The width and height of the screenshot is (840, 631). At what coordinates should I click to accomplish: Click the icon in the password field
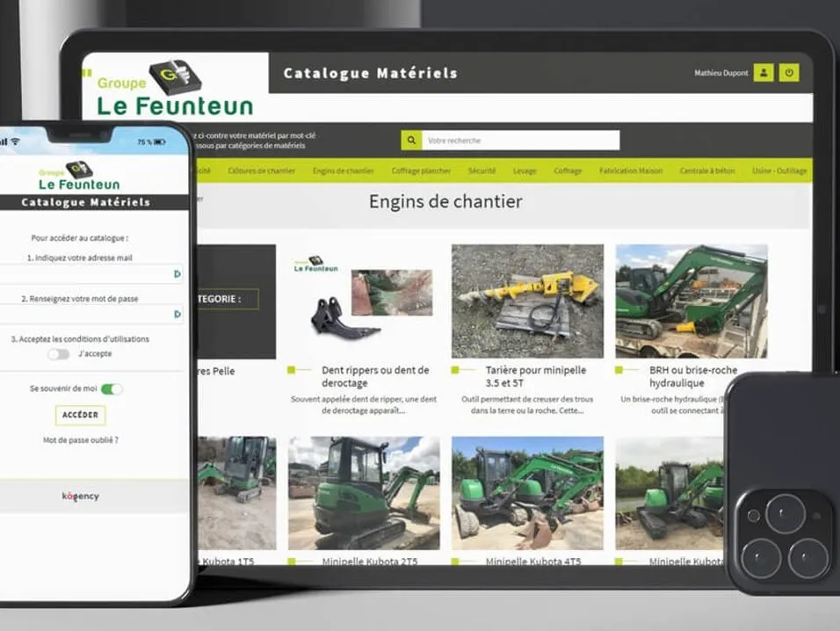pos(177,314)
